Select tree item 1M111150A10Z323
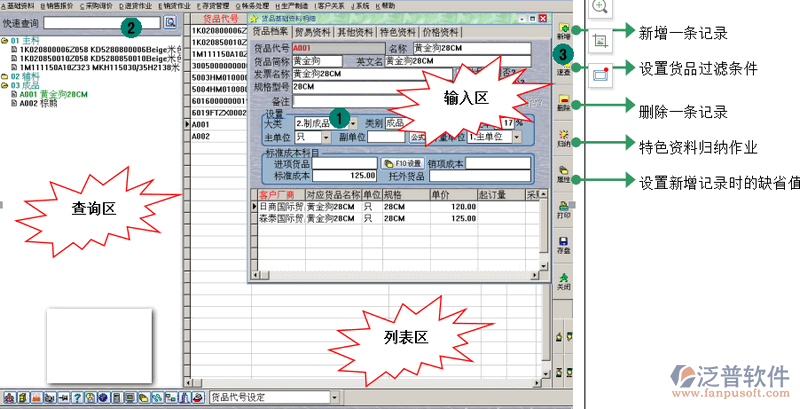 (99, 67)
